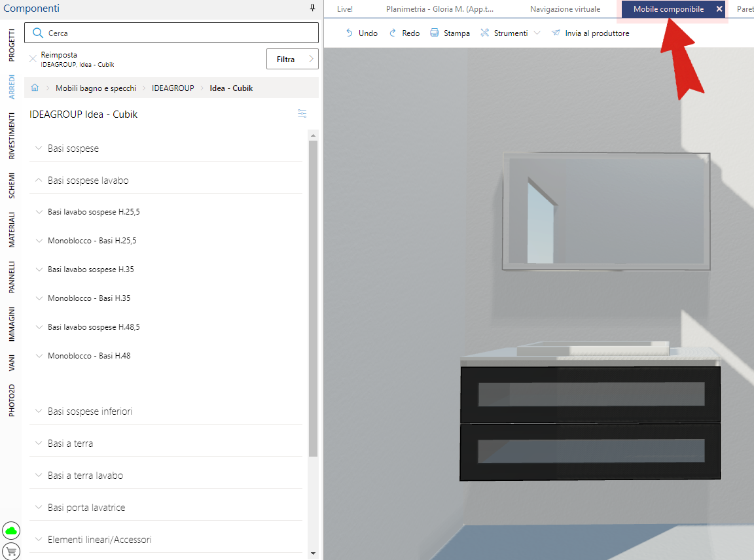Click the Strumenti tools icon
The image size is (754, 560).
pos(485,33)
